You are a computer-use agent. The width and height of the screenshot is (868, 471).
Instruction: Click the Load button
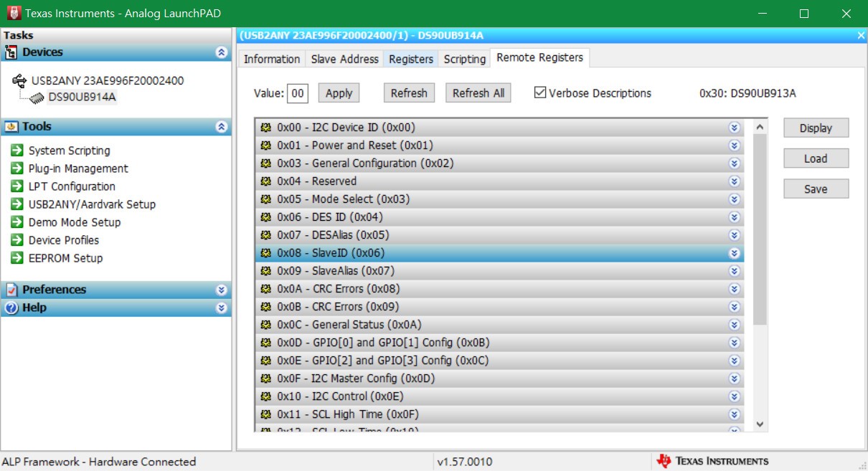(816, 158)
